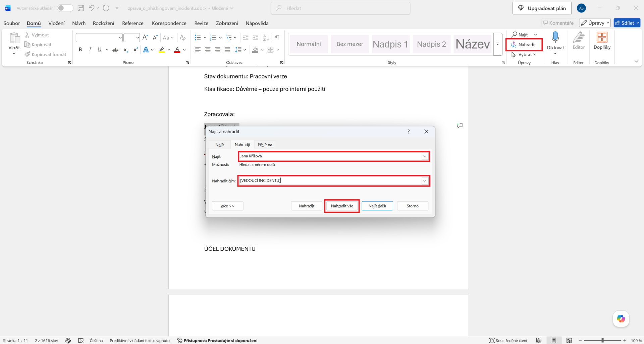Adjust the zoom slider
This screenshot has height=344, width=644.
coord(602,340)
